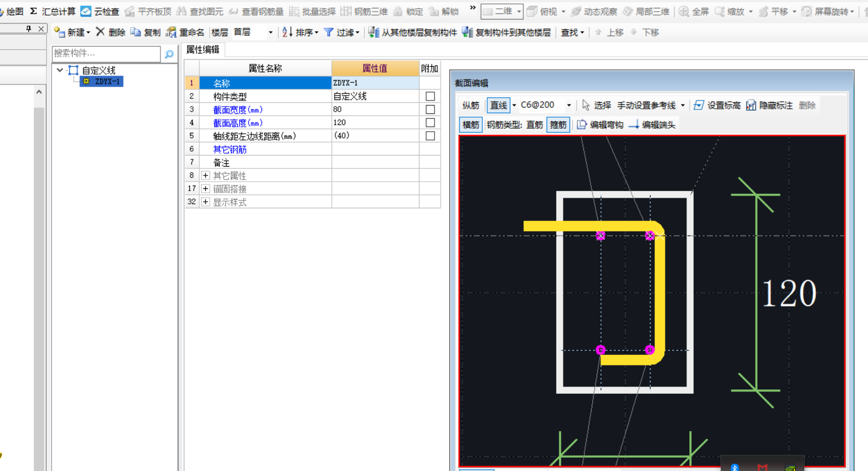This screenshot has height=471, width=868.
Task: Click 批量选择 toolbar icon
Action: [294, 11]
